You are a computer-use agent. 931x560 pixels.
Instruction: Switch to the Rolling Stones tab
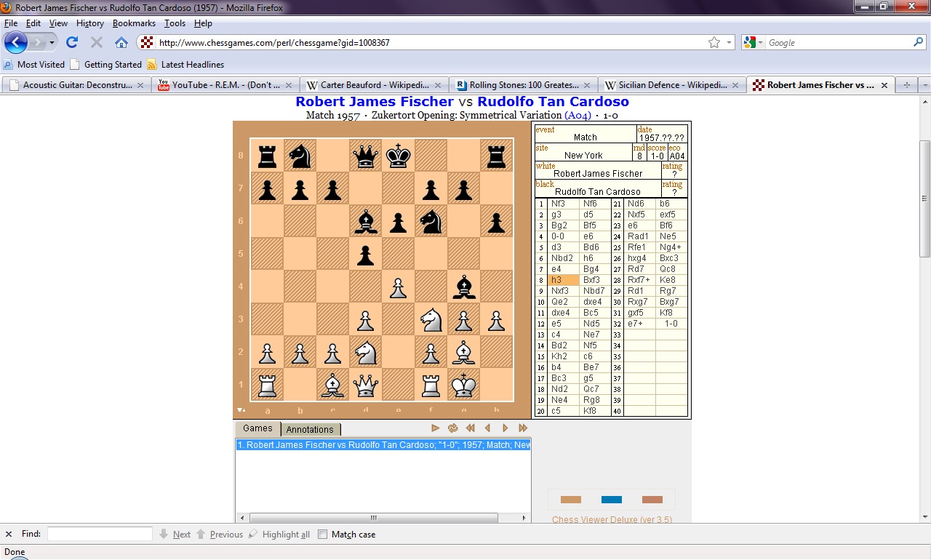(x=524, y=85)
